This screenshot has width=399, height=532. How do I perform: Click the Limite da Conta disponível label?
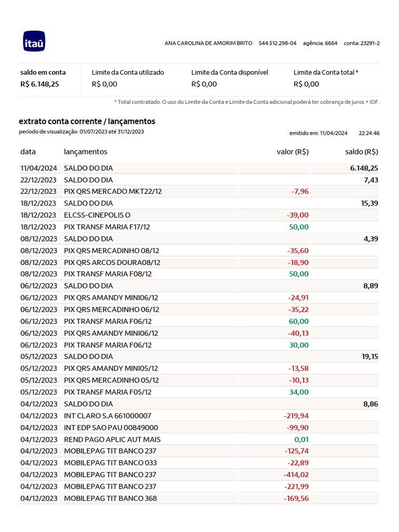[x=230, y=73]
